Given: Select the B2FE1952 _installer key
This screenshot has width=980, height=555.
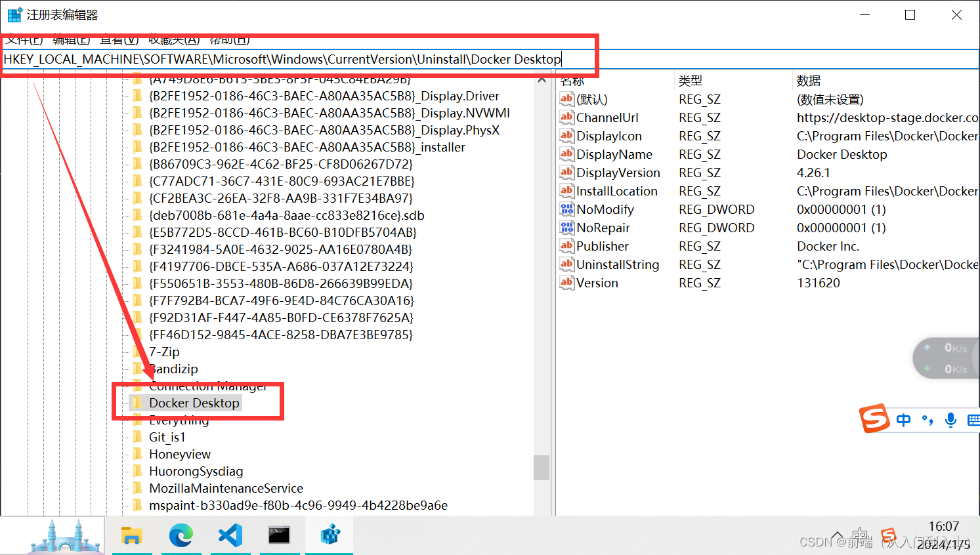Looking at the screenshot, I should [307, 147].
